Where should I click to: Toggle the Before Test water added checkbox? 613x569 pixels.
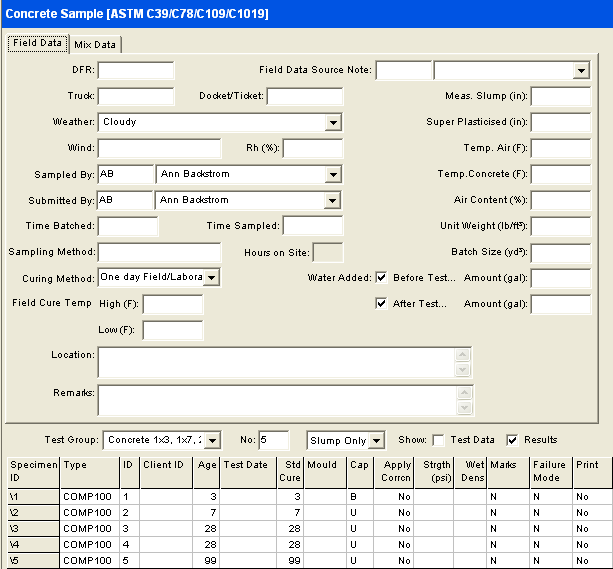click(381, 277)
